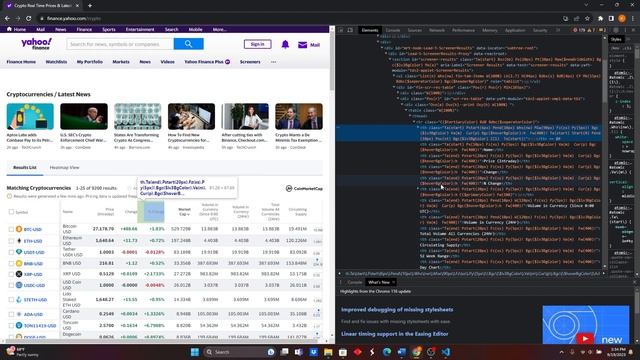Check the BTC-USD row checkbox

[x=11, y=229]
